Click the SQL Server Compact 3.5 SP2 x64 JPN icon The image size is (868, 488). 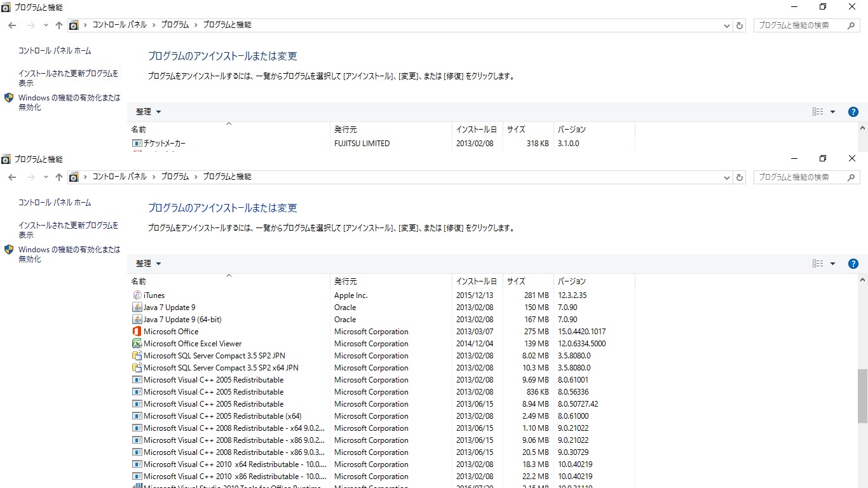(137, 368)
